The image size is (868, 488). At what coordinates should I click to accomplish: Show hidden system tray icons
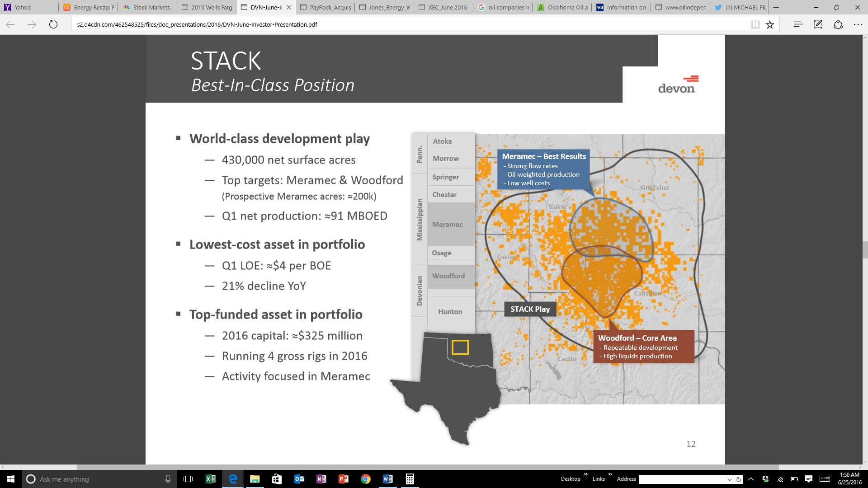click(x=751, y=479)
